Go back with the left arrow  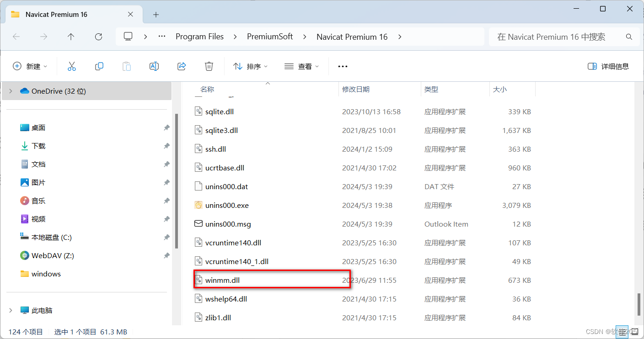(16, 37)
